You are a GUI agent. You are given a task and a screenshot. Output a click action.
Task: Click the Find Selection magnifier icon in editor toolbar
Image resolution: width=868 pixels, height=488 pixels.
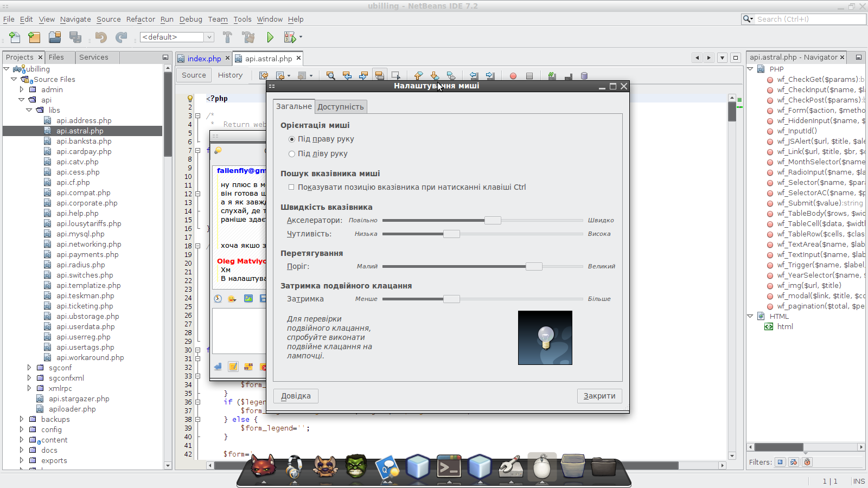pos(330,75)
